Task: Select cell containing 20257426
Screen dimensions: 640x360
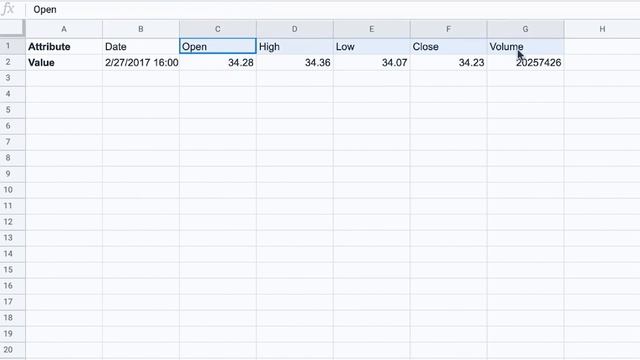Action: 525,62
